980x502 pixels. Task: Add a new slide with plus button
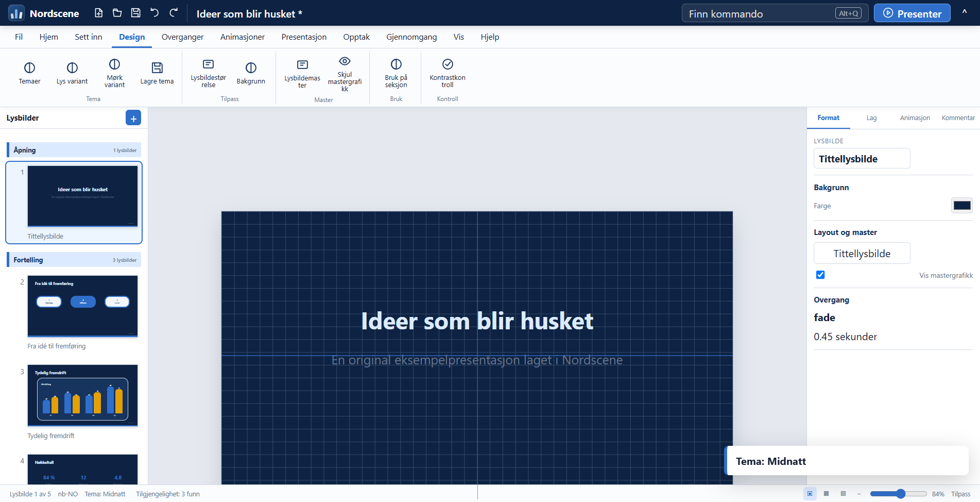coord(133,118)
